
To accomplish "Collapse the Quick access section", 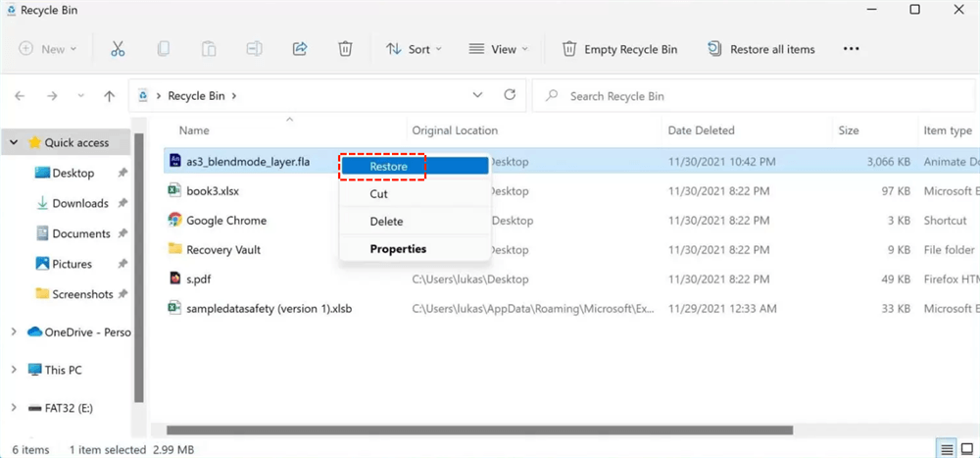I will pos(14,142).
